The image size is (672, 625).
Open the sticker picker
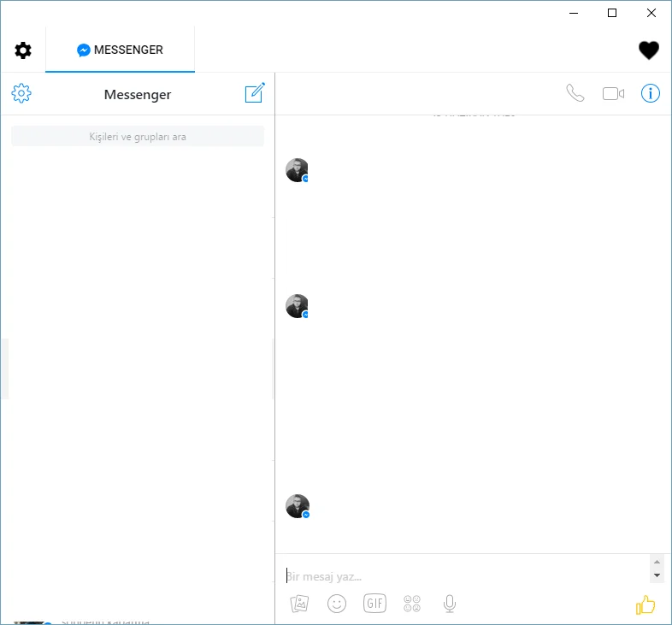pyautogui.click(x=412, y=604)
